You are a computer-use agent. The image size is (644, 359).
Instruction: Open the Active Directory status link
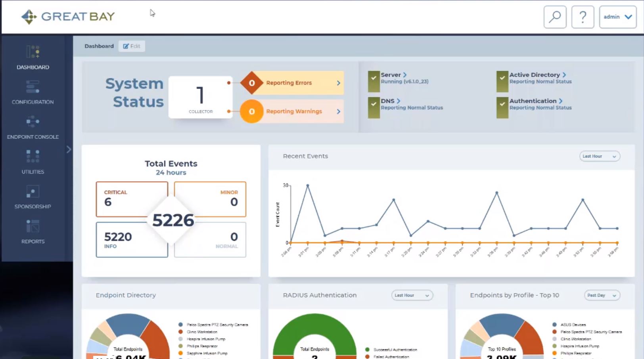click(x=538, y=75)
